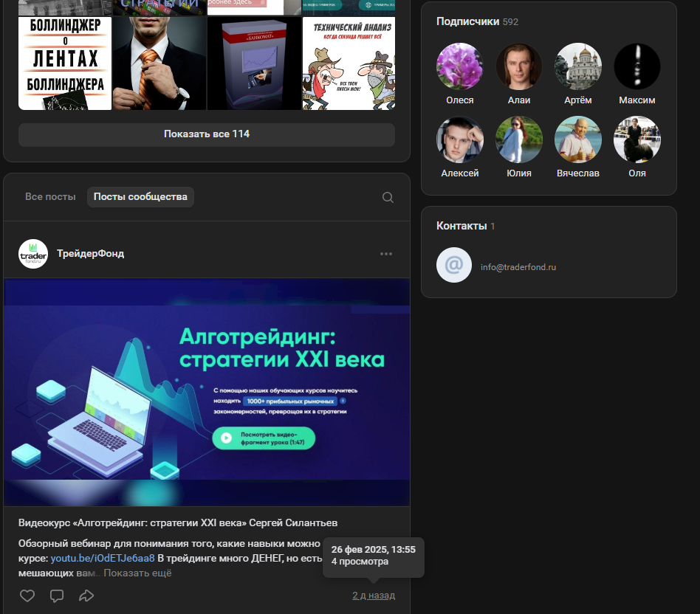This screenshot has height=614, width=700.
Task: Search posts with the magnifier icon
Action: click(388, 197)
